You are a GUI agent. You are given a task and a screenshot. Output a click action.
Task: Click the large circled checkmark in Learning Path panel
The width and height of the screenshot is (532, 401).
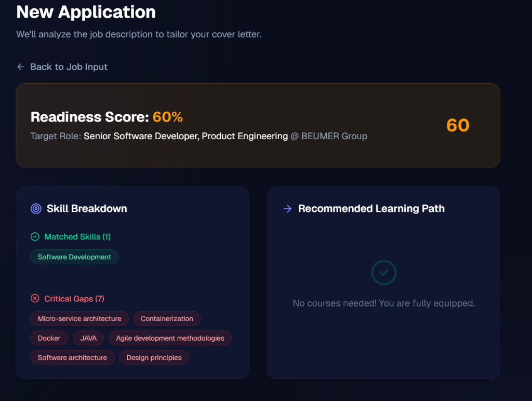[383, 272]
